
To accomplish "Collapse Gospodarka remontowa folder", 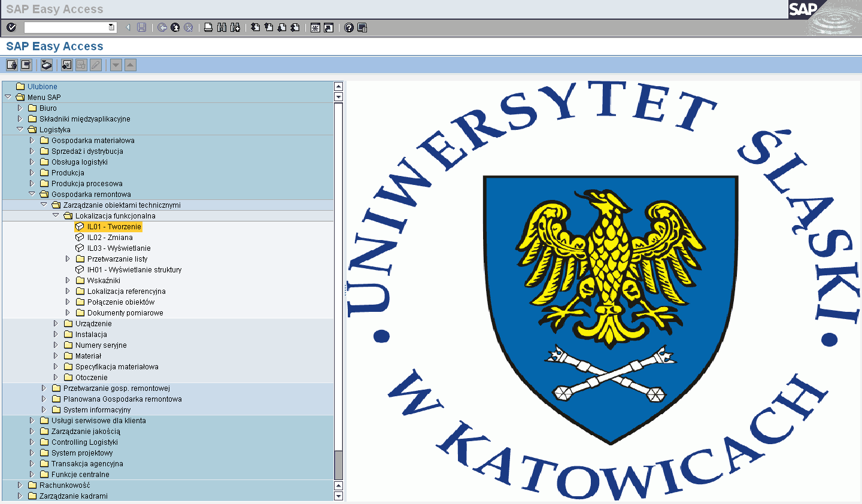I will click(32, 194).
